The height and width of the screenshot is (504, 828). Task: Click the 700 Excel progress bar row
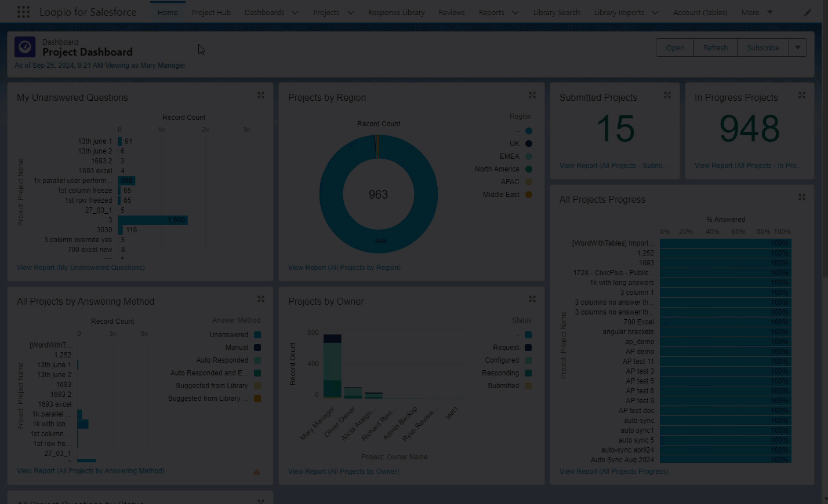(725, 322)
